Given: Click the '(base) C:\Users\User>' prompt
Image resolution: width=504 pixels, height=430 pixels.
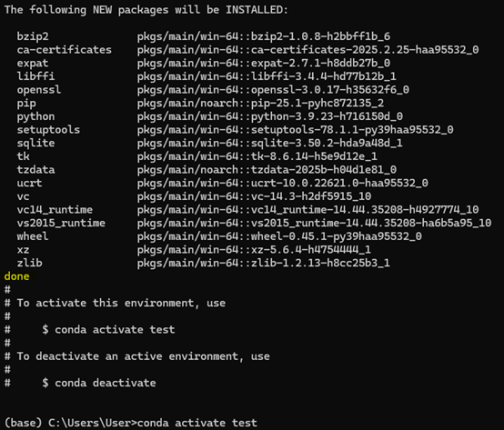Looking at the screenshot, I should point(71,423).
